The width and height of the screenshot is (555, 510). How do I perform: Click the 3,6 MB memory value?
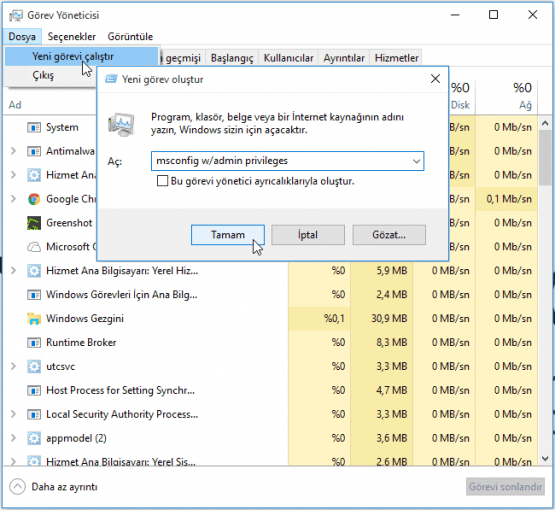(391, 438)
